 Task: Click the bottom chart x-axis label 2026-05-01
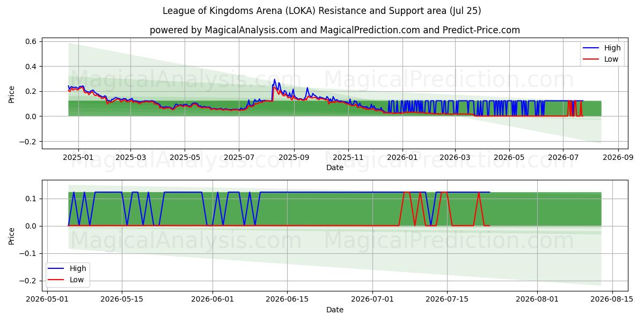point(47,300)
